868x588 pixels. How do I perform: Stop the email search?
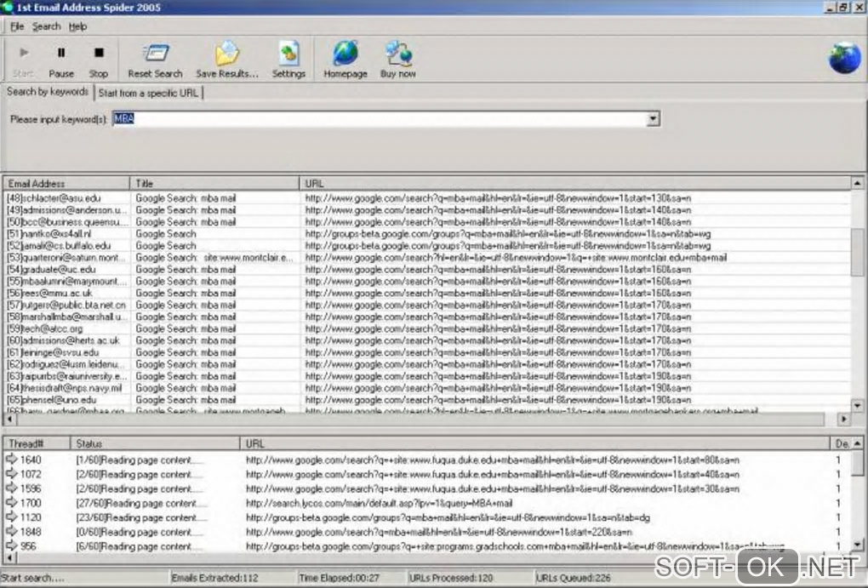[x=99, y=53]
